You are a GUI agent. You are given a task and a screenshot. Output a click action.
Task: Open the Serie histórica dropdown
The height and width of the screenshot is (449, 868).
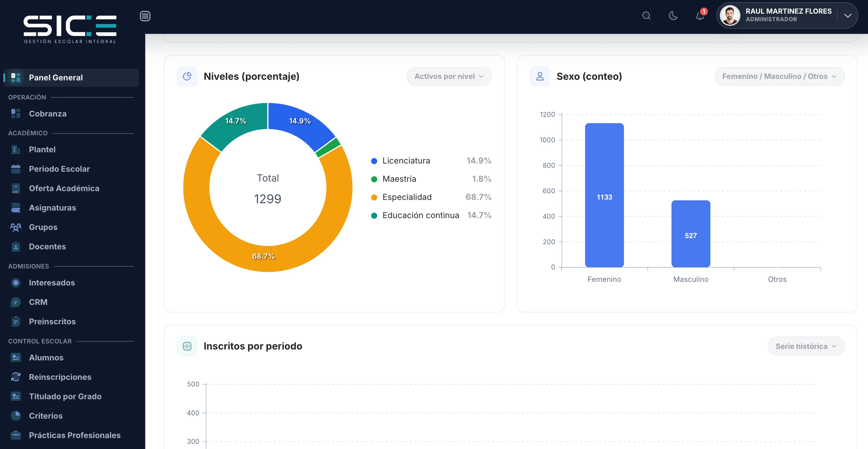pyautogui.click(x=806, y=346)
